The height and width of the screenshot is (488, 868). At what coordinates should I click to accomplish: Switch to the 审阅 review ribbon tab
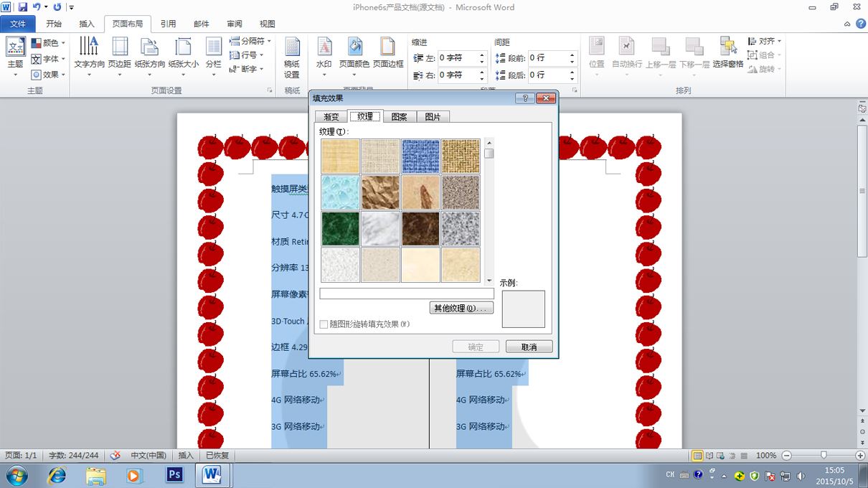235,24
